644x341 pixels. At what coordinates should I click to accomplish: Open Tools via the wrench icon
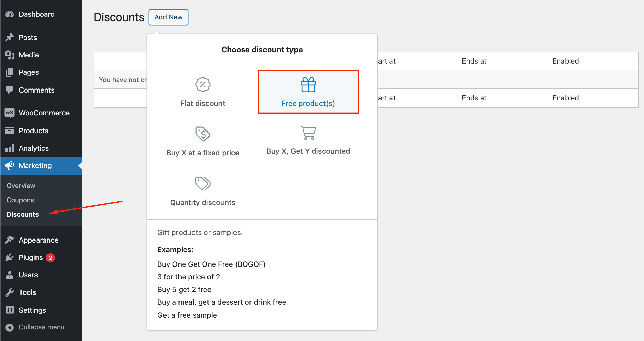coord(10,292)
